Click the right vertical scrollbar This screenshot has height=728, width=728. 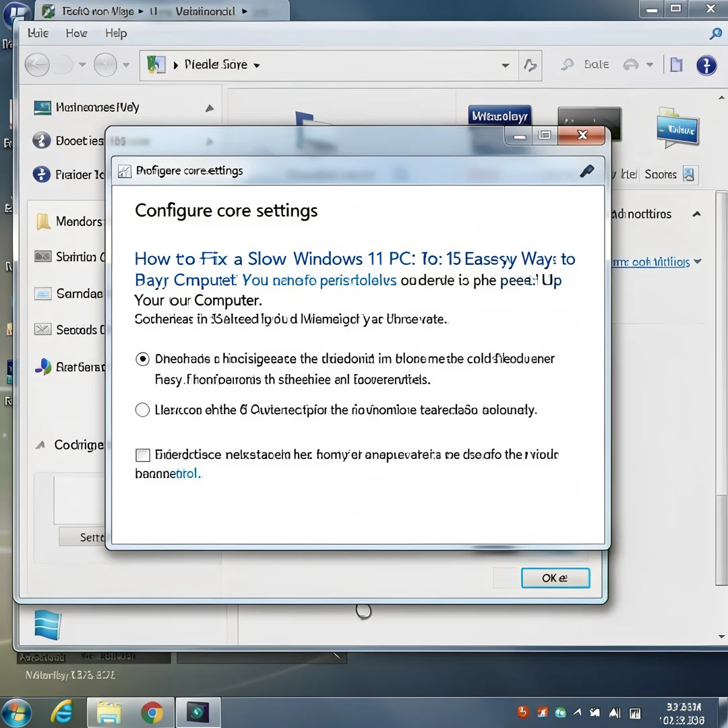721,388
